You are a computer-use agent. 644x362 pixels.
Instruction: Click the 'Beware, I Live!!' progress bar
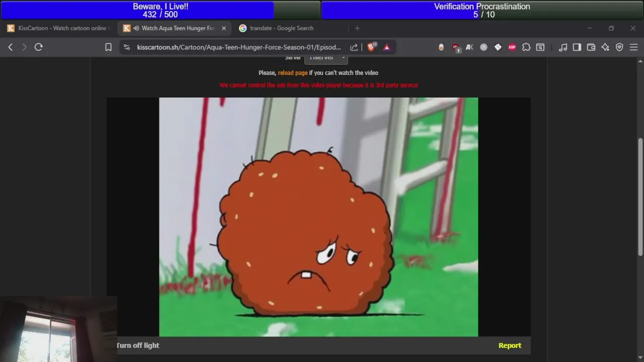[160, 10]
